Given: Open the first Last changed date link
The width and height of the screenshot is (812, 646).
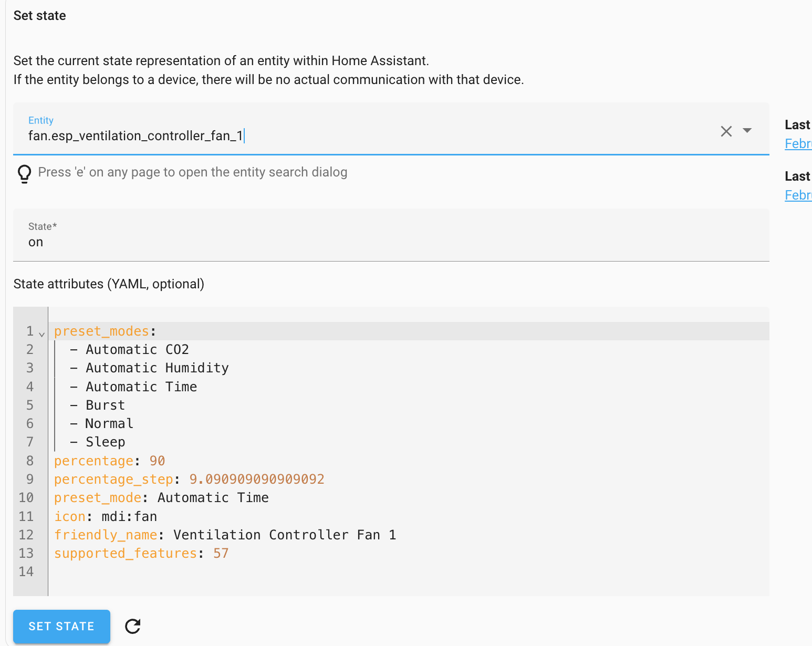Looking at the screenshot, I should pos(798,143).
